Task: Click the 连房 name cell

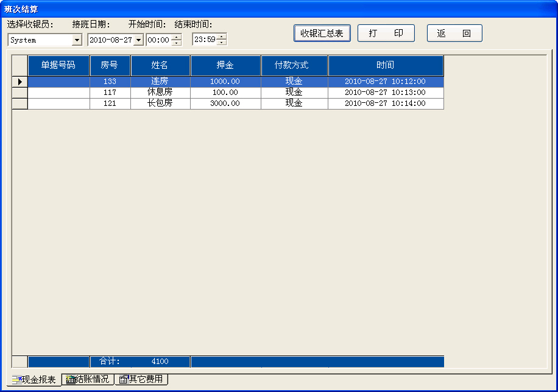Action: (x=160, y=82)
